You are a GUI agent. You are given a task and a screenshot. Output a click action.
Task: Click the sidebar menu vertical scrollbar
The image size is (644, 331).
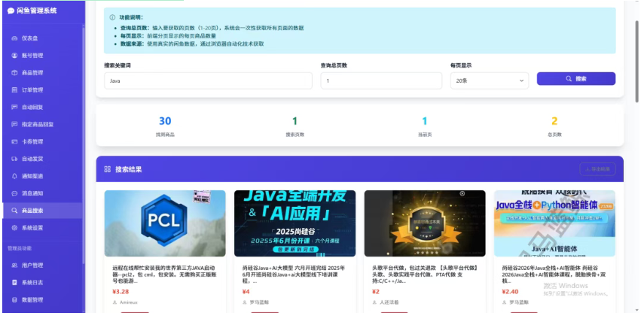pos(84,146)
